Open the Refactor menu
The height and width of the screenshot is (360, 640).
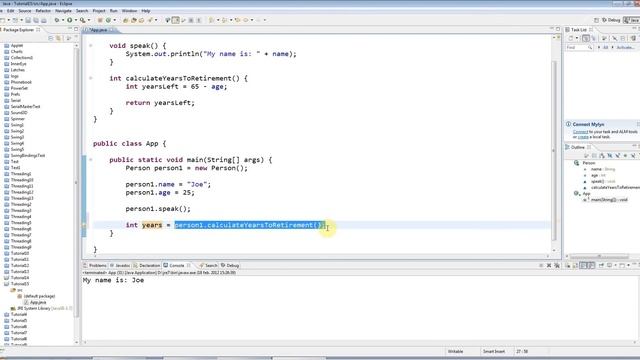tap(43, 11)
